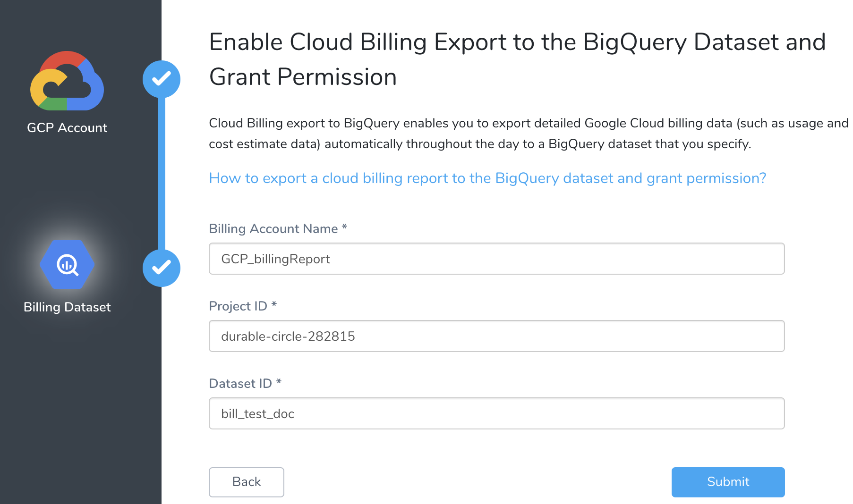Click the GCP Account step checkmark circle
This screenshot has width=853, height=504.
[162, 79]
